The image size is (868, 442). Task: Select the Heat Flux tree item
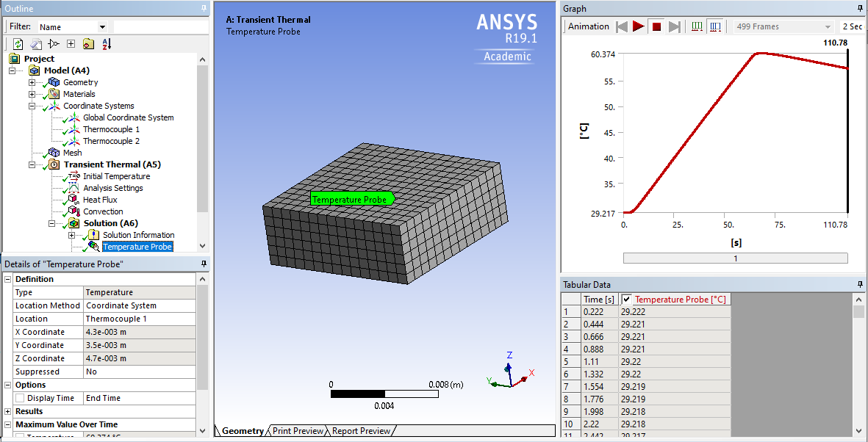point(100,200)
